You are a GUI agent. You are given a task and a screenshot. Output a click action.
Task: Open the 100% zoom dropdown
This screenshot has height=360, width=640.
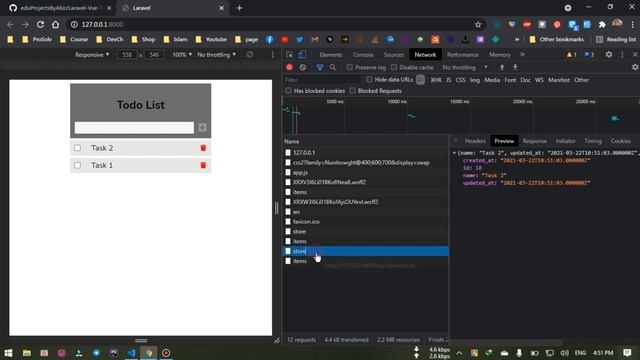[x=182, y=55]
